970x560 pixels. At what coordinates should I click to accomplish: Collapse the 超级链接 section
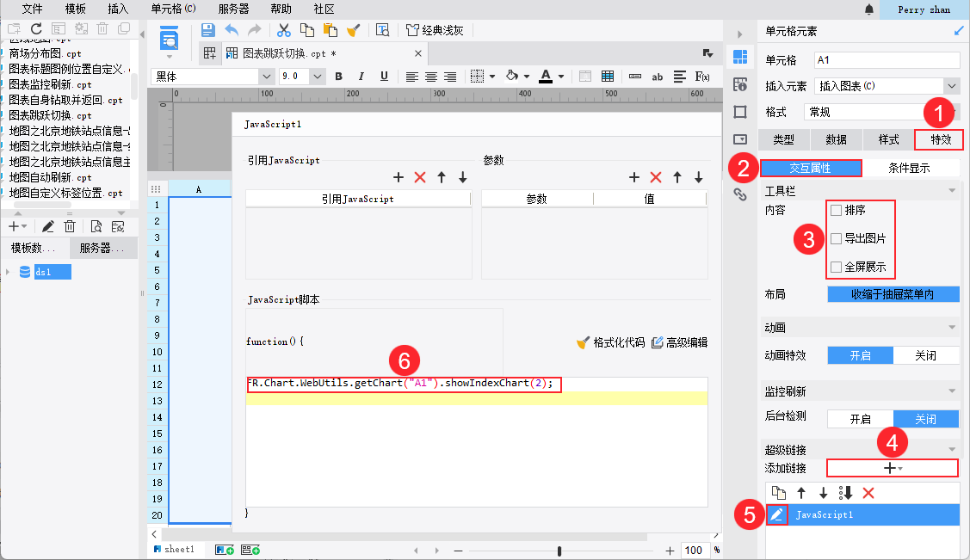pyautogui.click(x=952, y=449)
